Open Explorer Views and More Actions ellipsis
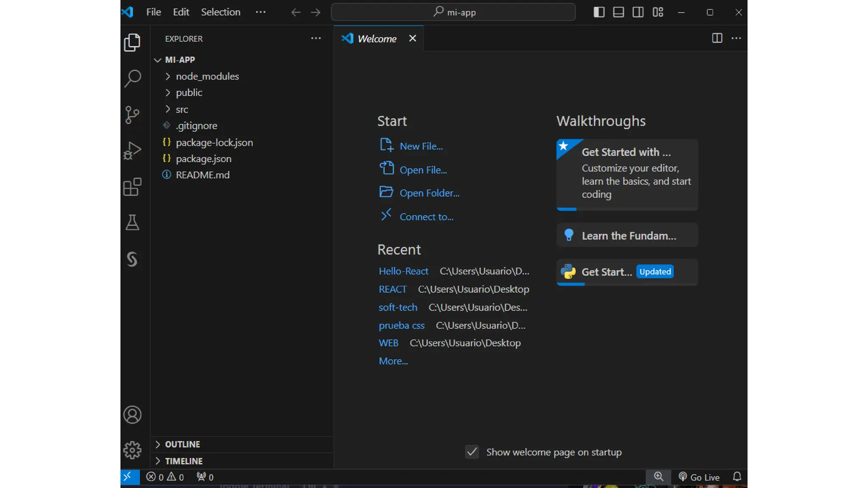Screen dimensions: 868x488 [x=316, y=38]
